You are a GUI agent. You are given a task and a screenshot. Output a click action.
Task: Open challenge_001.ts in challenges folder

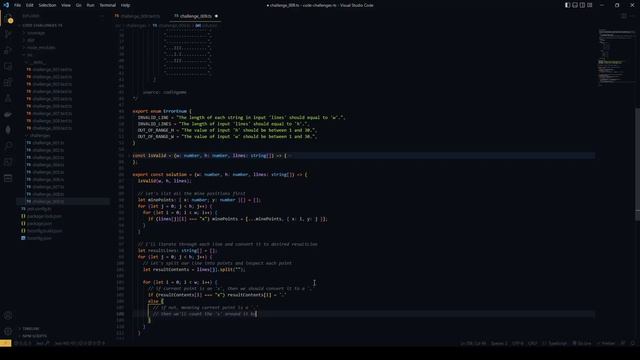(45, 143)
